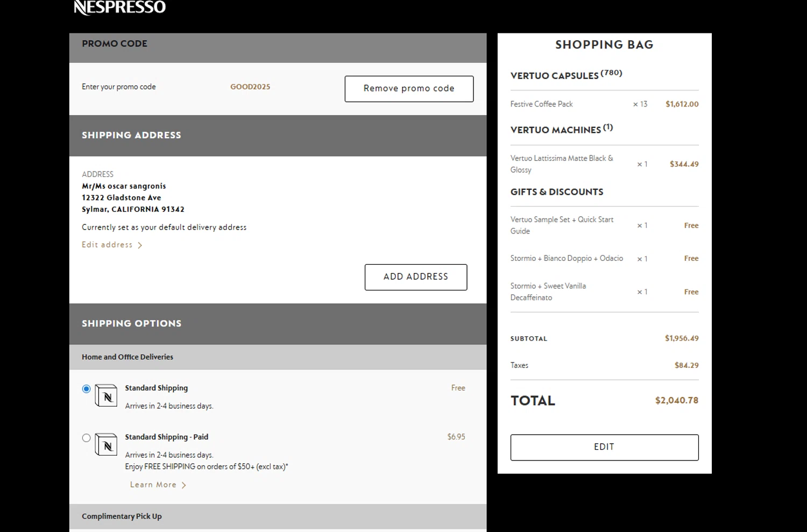This screenshot has width=807, height=532.
Task: Click the name Mr/Ms oscar sangronis
Action: coord(124,186)
